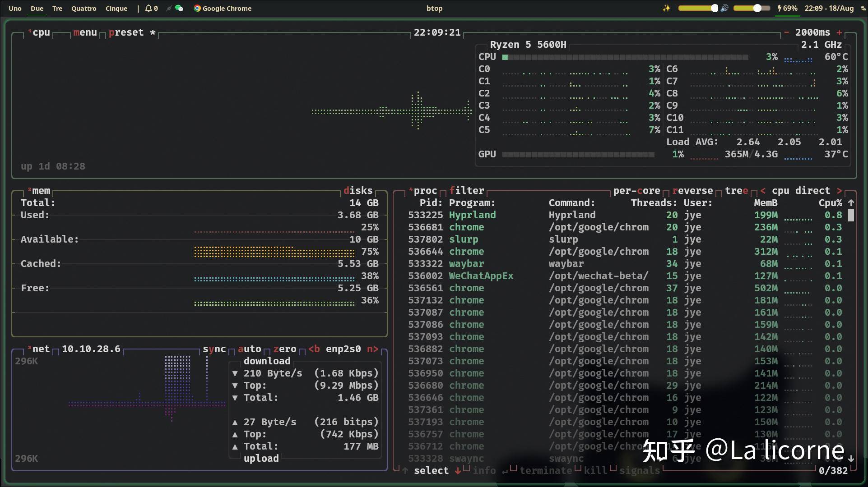Cycle the preset option
Image resolution: width=868 pixels, height=487 pixels.
[x=132, y=32]
